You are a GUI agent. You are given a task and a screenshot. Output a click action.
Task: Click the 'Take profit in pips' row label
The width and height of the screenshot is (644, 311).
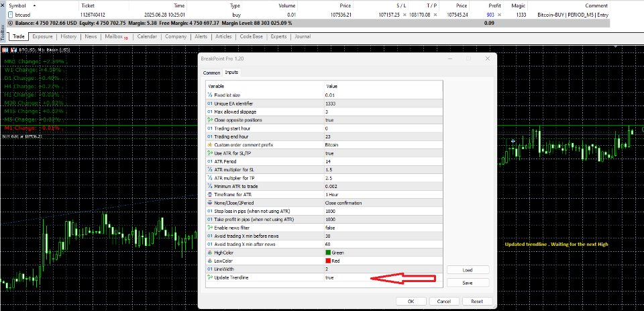tap(254, 219)
